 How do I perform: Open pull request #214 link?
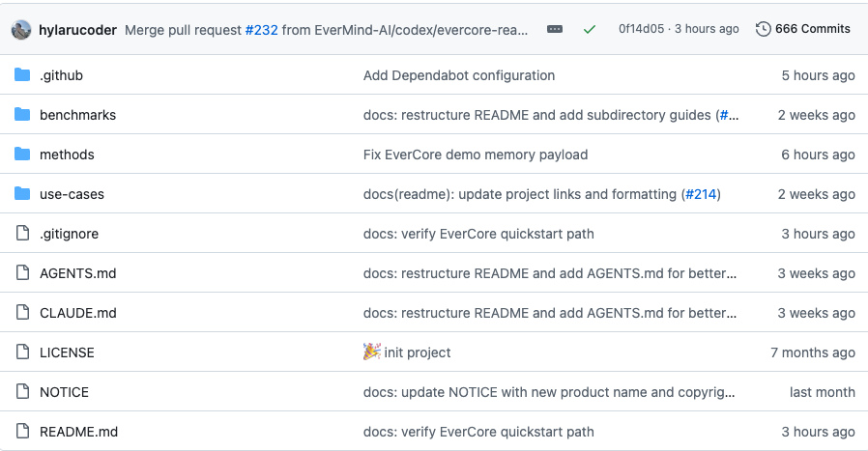(701, 194)
